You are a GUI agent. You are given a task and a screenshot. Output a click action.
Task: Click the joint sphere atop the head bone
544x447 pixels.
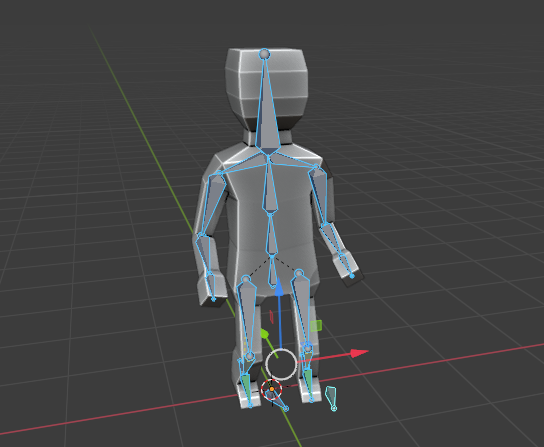click(x=264, y=54)
